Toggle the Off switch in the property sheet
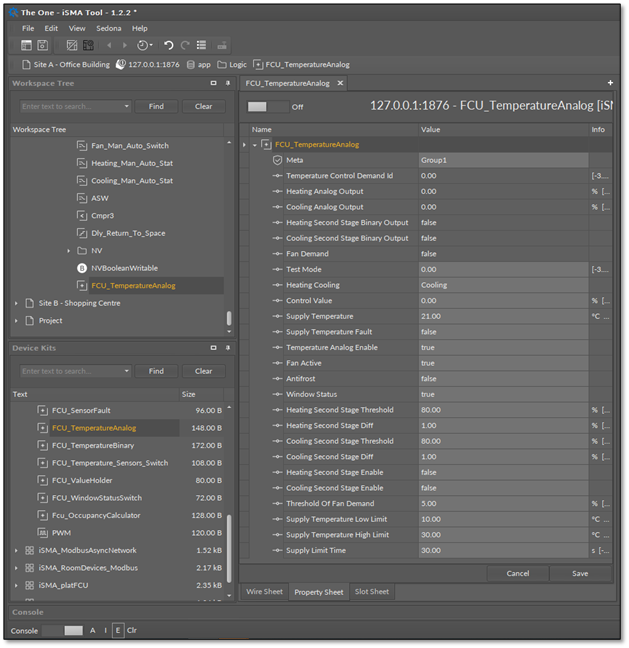 pos(267,106)
